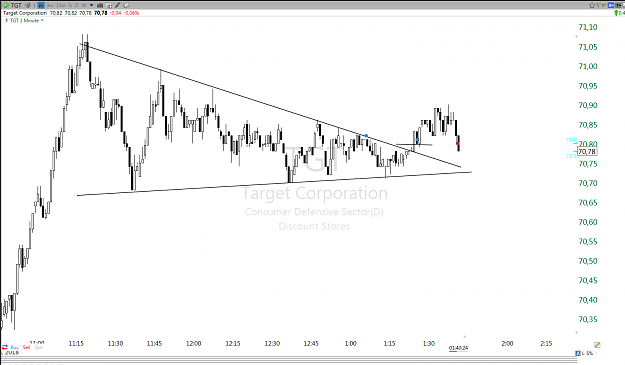Click the green up-arrow indicator
The image size is (625, 365).
click(x=616, y=13)
